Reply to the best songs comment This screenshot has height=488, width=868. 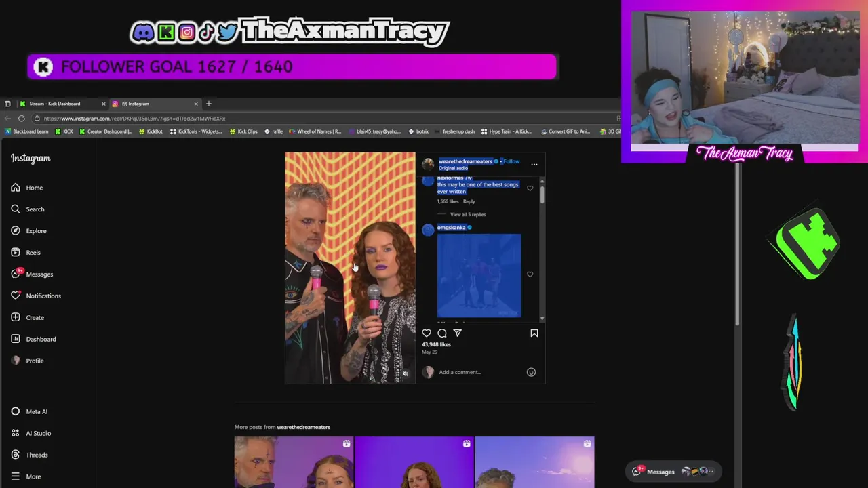coord(469,201)
